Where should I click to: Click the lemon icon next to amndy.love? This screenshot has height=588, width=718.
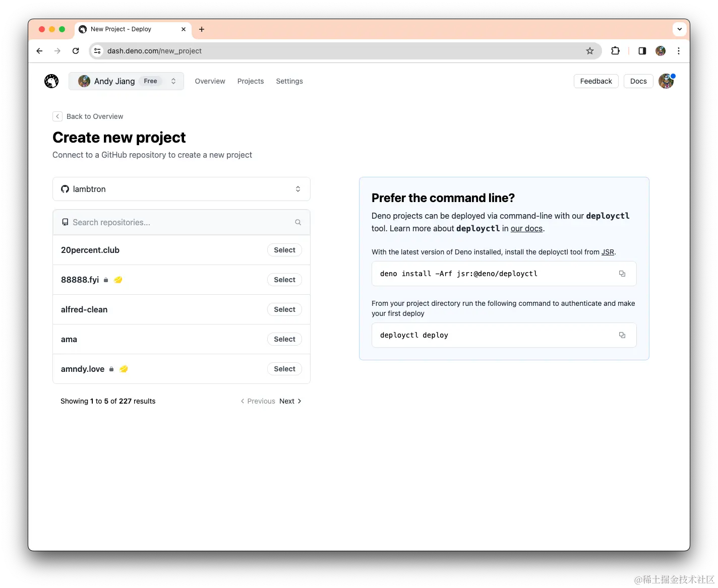coord(124,369)
